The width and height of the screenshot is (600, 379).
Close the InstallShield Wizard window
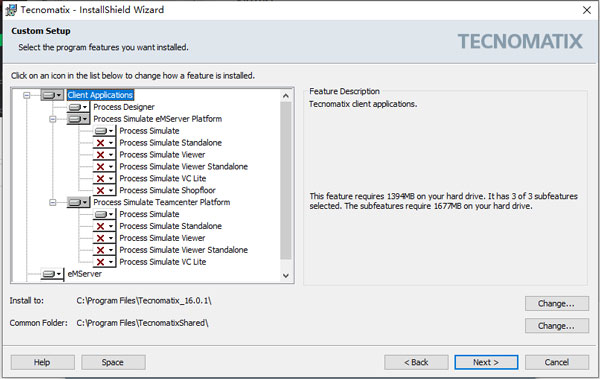point(587,10)
